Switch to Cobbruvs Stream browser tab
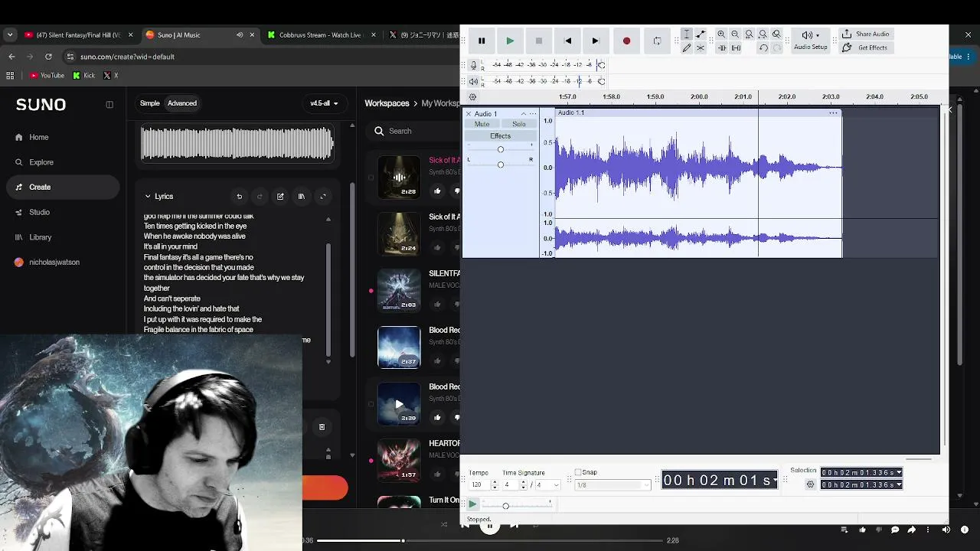This screenshot has height=551, width=980. click(320, 35)
